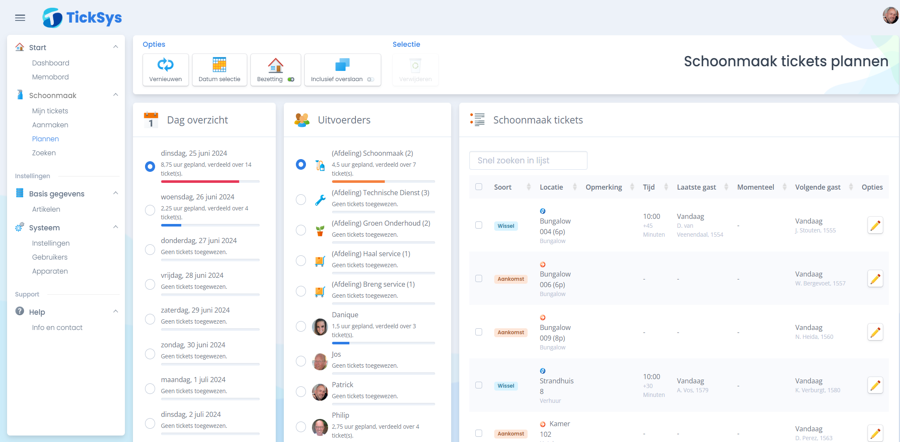Click the Schoonmaak spray bottle sidebar icon
Screen dimensions: 900x442
[x=20, y=95]
